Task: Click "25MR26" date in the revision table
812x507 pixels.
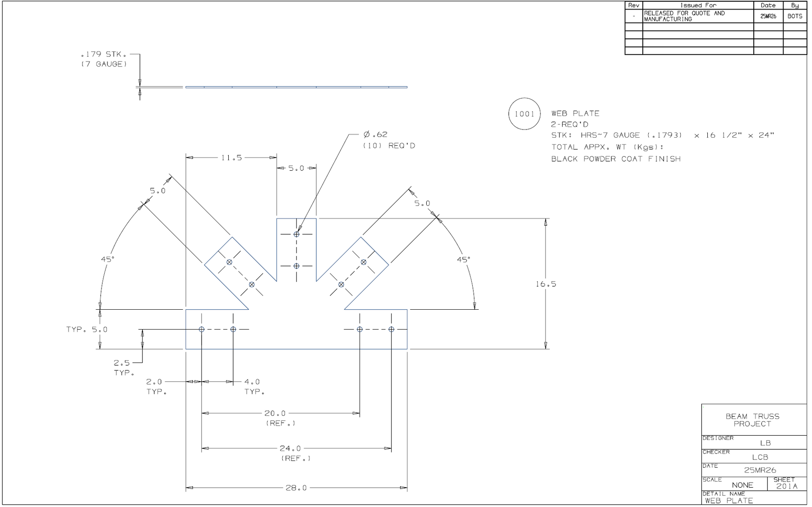Action: point(768,16)
